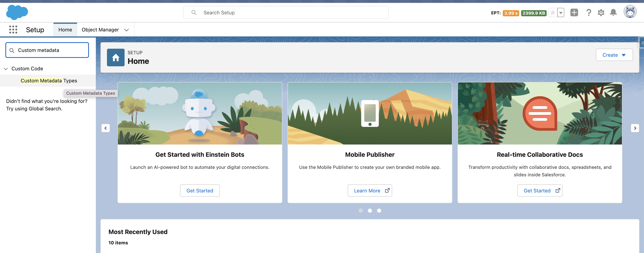This screenshot has height=253, width=644.
Task: Click the Quick Find box with Custom metadata
Action: 47,50
